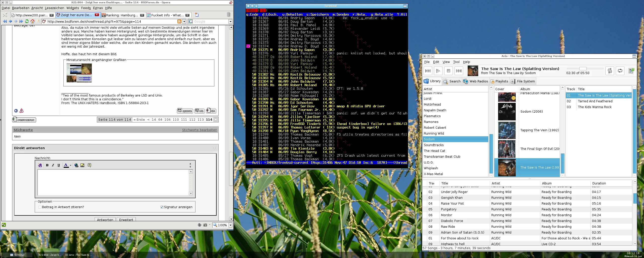Open the Google search engine dropdown
Viewport: 644px width, 258px height.
(x=230, y=22)
